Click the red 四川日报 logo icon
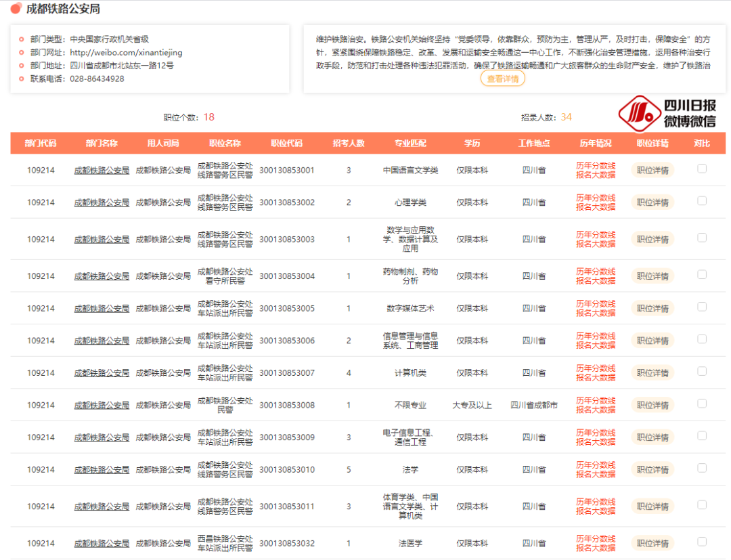Image resolution: width=731 pixels, height=560 pixels. pyautogui.click(x=639, y=113)
